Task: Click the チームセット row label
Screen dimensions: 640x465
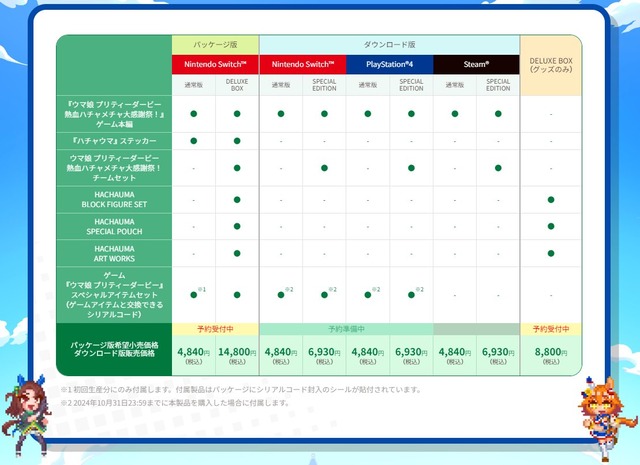Action: coord(114,168)
